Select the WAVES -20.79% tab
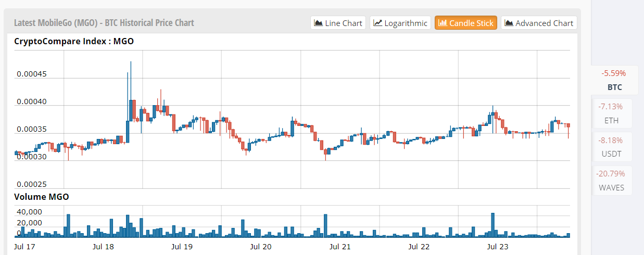This screenshot has width=644, height=255. 612,180
